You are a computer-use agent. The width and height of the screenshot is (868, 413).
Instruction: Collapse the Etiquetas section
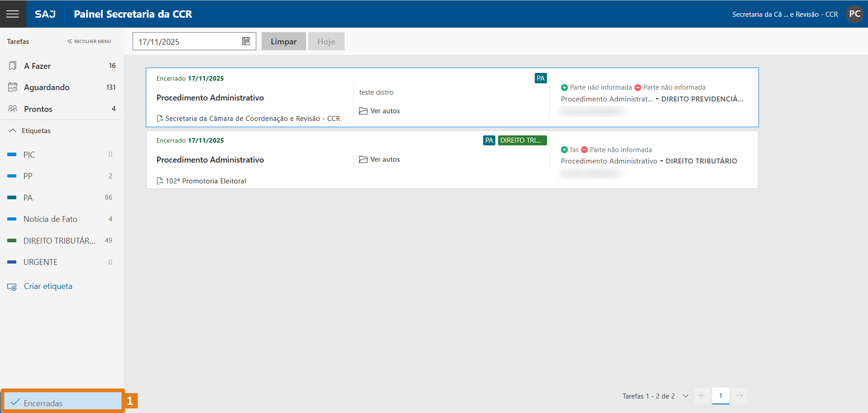pyautogui.click(x=13, y=131)
